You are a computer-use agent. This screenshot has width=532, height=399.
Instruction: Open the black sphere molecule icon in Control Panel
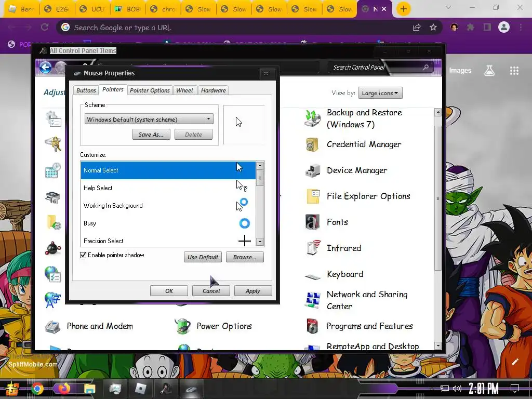tap(53, 248)
